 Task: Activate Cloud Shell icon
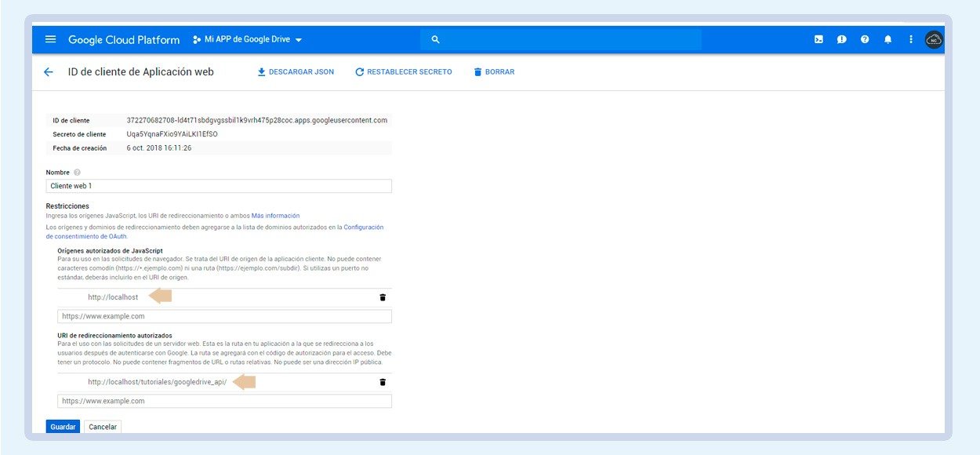tap(818, 39)
